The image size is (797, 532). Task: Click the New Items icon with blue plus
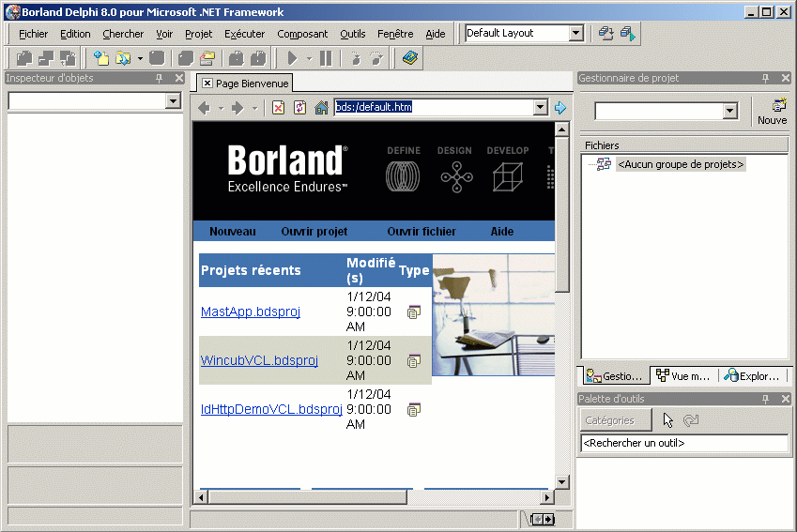[x=101, y=58]
